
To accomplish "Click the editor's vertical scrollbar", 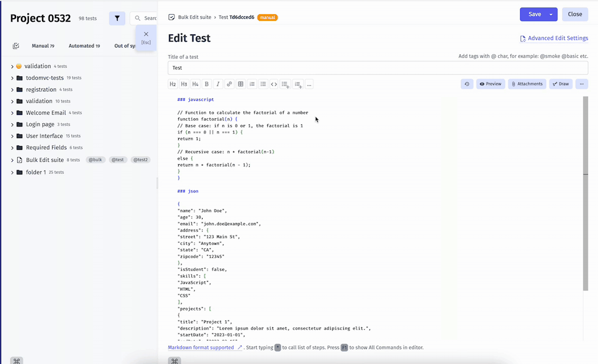I will 585,194.
